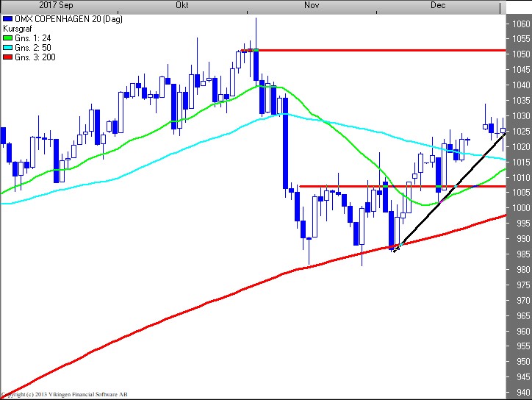The image size is (532, 400).
Task: Click the "Gns. 3: 200" legend text
Action: coord(35,57)
